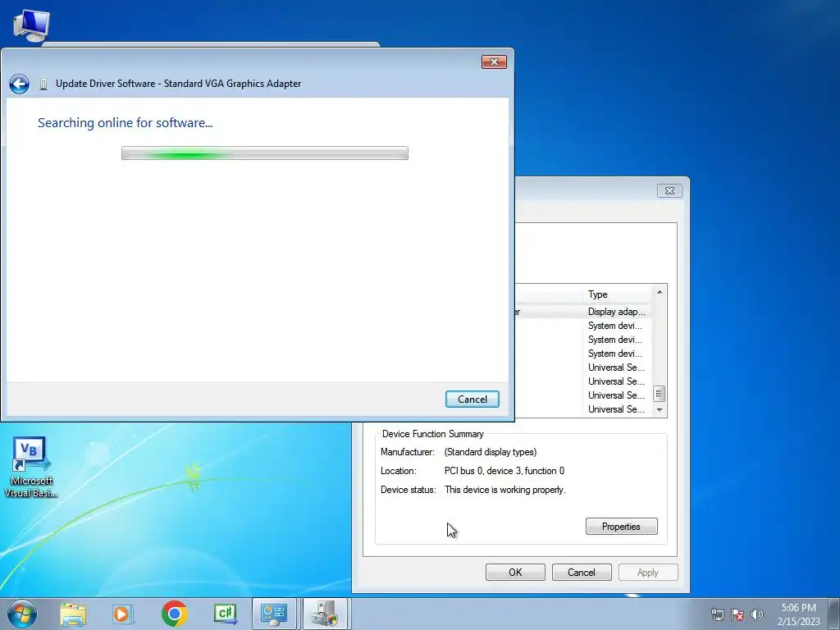Open volume control tray icon
Viewport: 840px width, 630px height.
click(x=756, y=614)
